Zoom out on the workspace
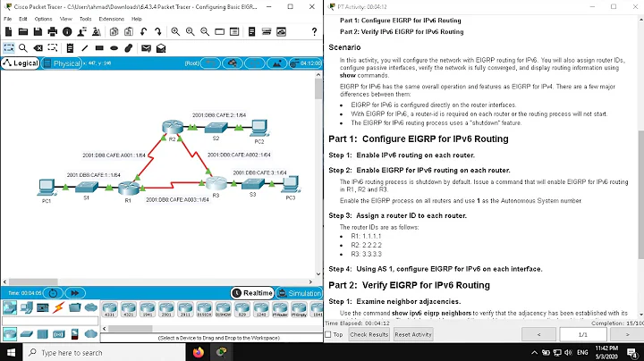This screenshot has width=644, height=361. point(205,31)
